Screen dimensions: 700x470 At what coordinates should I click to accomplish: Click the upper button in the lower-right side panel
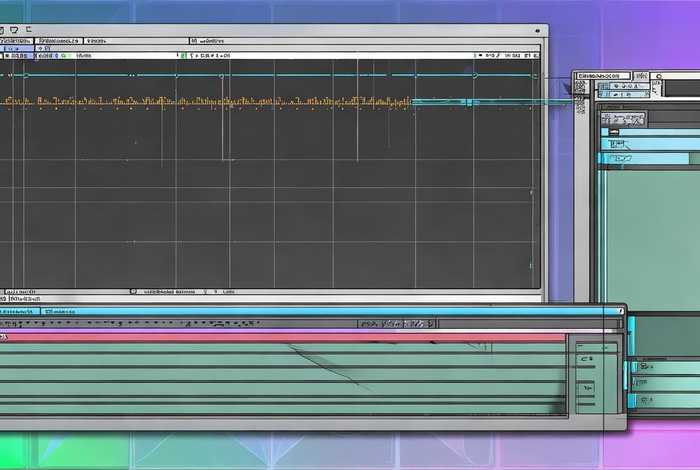pos(586,356)
